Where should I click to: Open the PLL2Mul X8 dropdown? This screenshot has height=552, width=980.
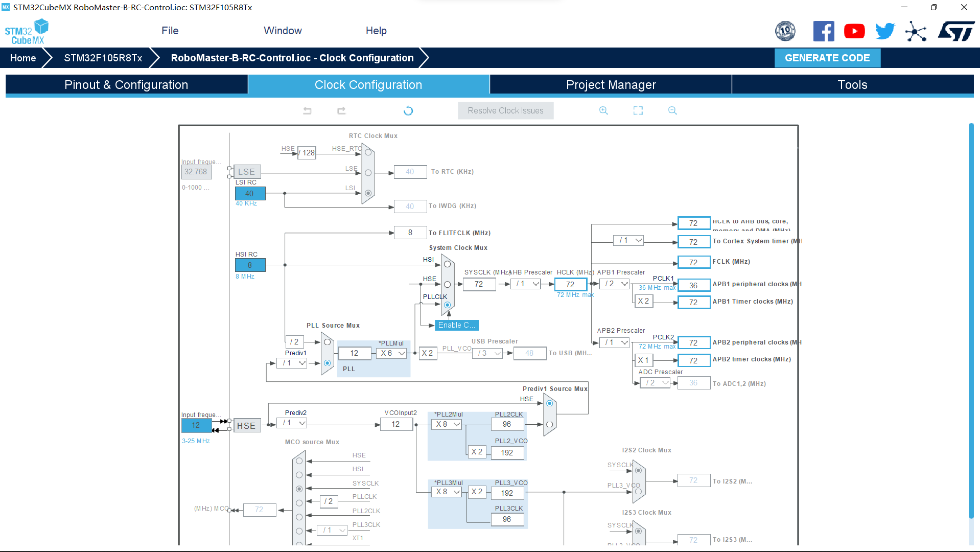coord(447,424)
